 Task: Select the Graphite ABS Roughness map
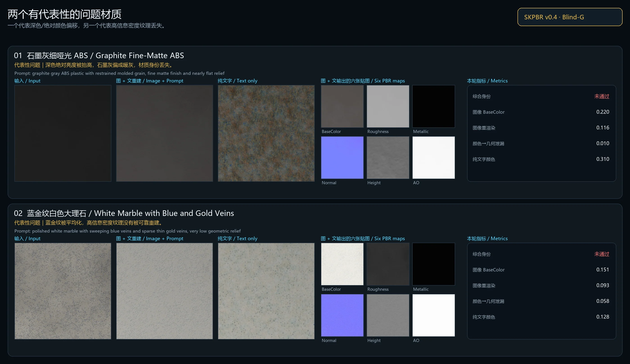[x=388, y=106]
